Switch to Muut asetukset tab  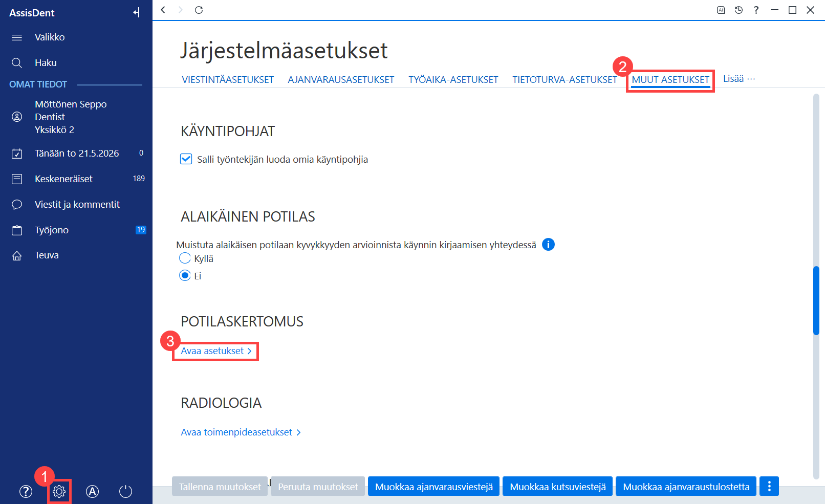[x=670, y=80]
